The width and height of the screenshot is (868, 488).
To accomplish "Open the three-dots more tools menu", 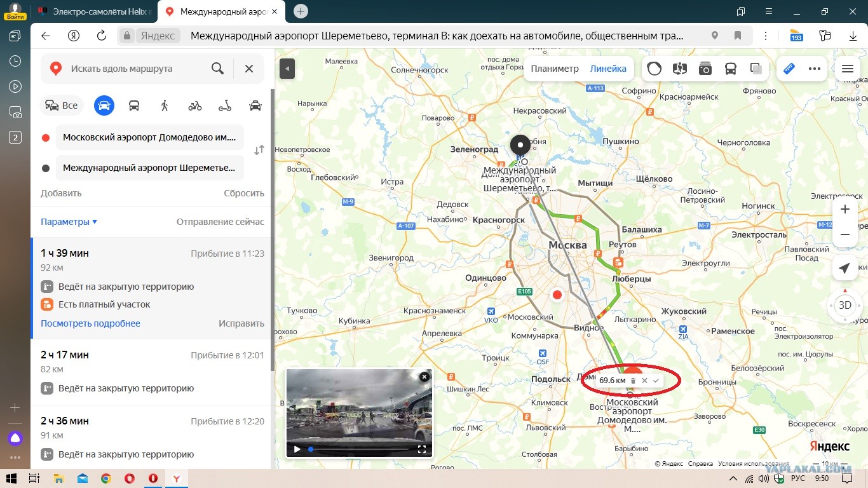I will [815, 69].
